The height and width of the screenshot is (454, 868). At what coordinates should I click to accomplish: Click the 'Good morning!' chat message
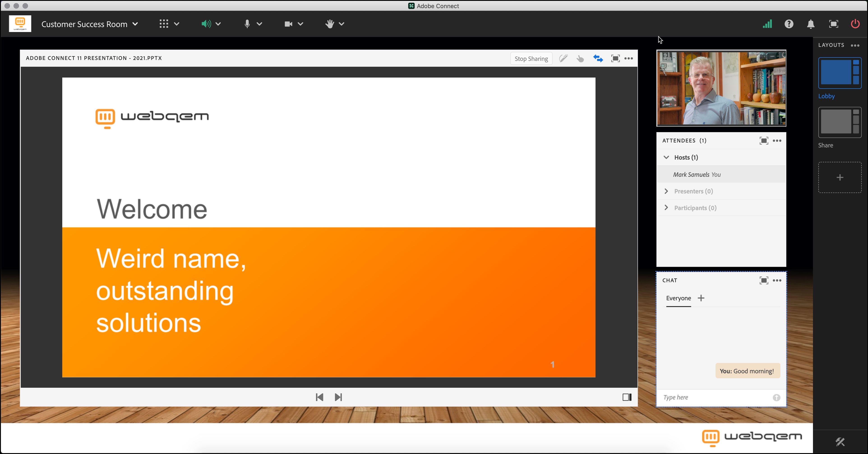(x=748, y=371)
